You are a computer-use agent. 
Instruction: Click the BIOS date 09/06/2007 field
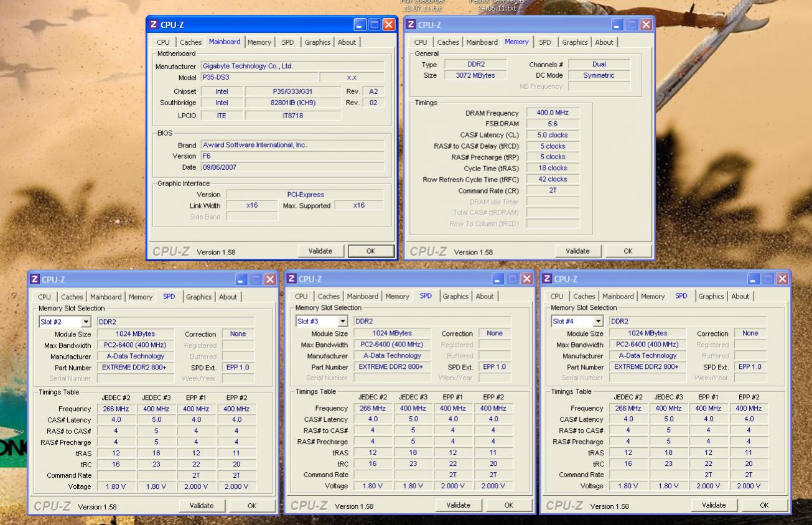pyautogui.click(x=292, y=167)
